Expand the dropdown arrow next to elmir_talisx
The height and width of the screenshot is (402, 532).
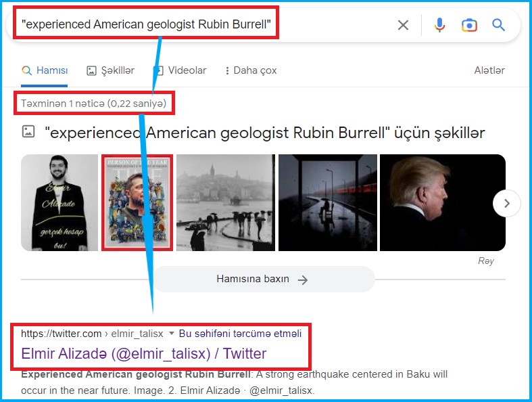(172, 334)
